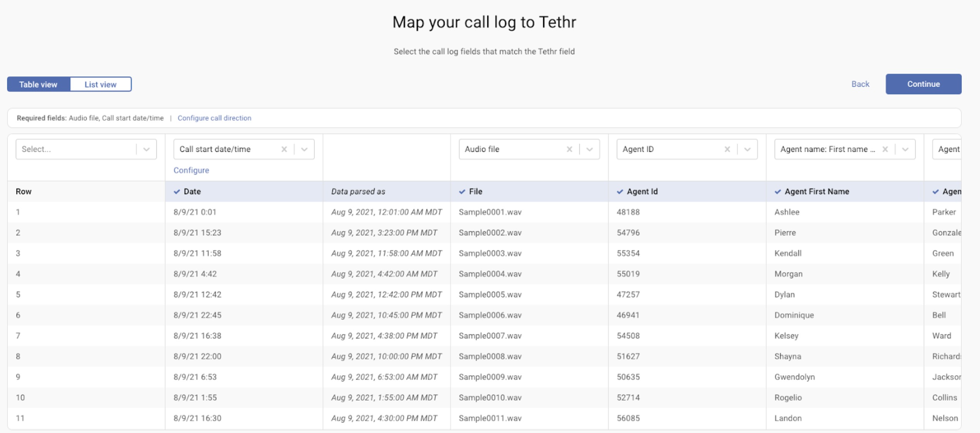Image resolution: width=980 pixels, height=433 pixels.
Task: Switch to Table view
Action: tap(39, 84)
